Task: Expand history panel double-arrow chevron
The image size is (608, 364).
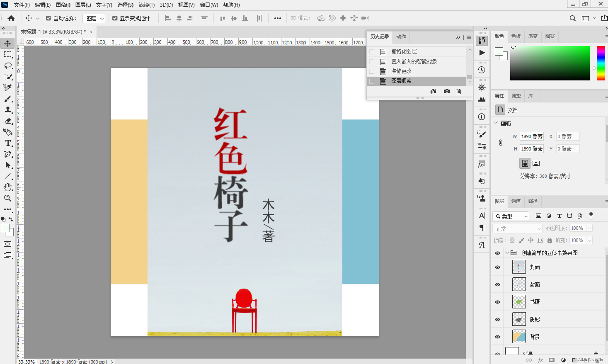Action: click(458, 37)
